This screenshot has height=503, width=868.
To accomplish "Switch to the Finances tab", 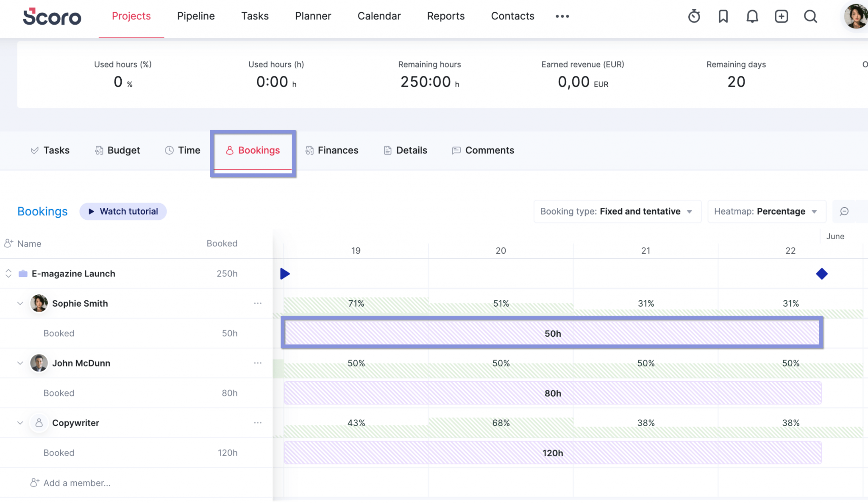I will click(332, 150).
